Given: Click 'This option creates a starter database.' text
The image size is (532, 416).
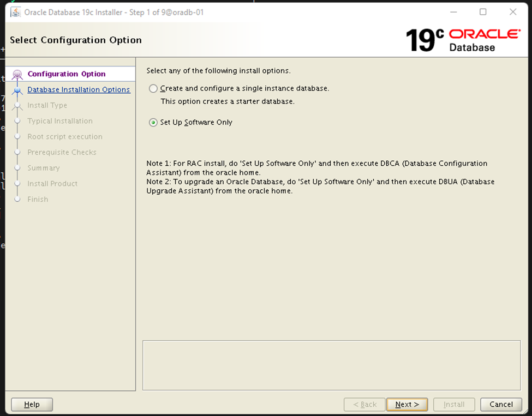Looking at the screenshot, I should click(228, 101).
